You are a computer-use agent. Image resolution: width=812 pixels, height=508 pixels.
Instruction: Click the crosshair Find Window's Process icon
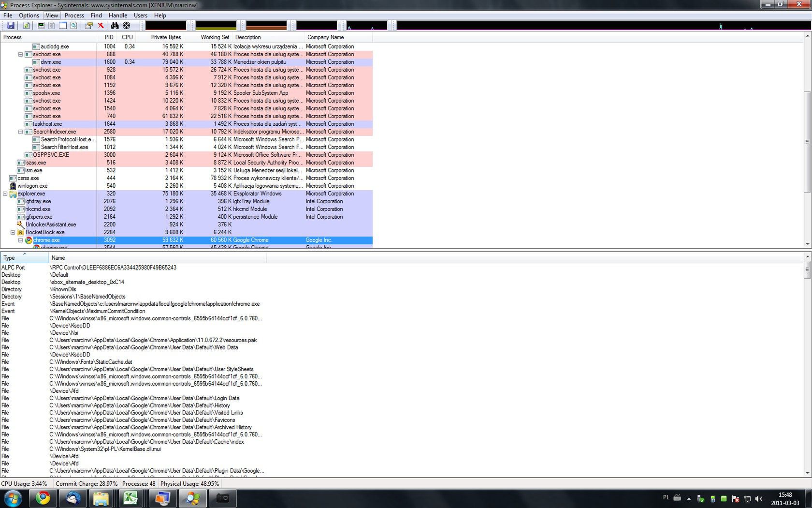click(126, 25)
